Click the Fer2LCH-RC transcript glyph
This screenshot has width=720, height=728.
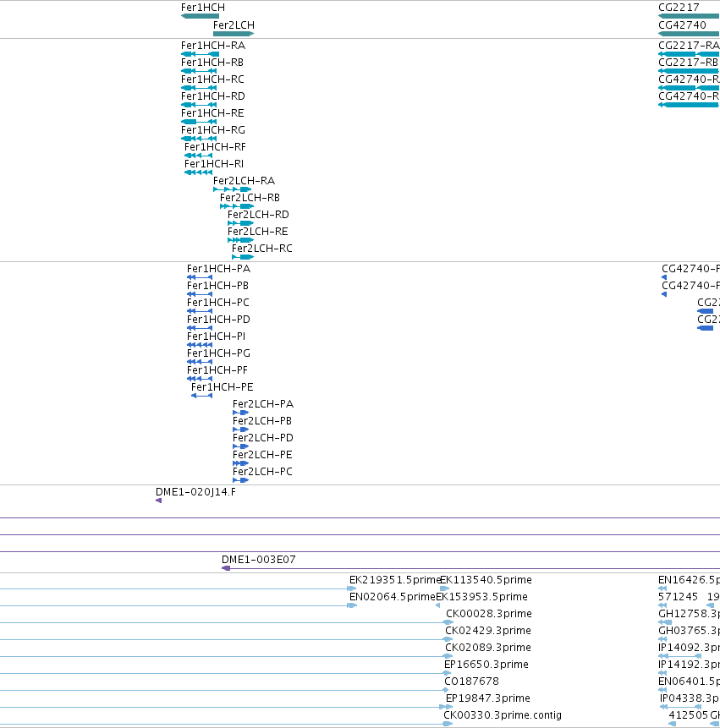click(x=243, y=257)
